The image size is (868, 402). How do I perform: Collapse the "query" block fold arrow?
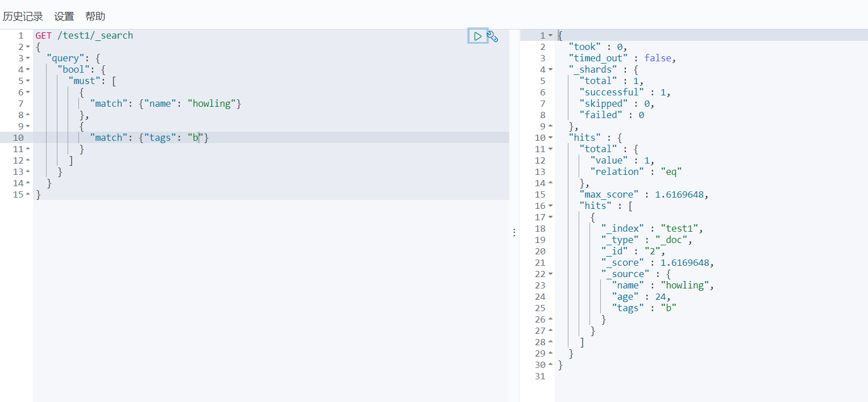28,58
